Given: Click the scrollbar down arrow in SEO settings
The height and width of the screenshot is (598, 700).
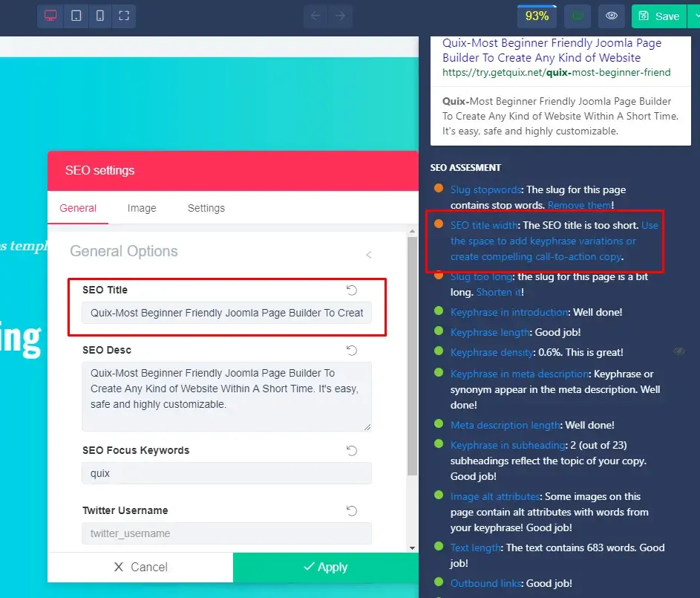Looking at the screenshot, I should click(412, 548).
